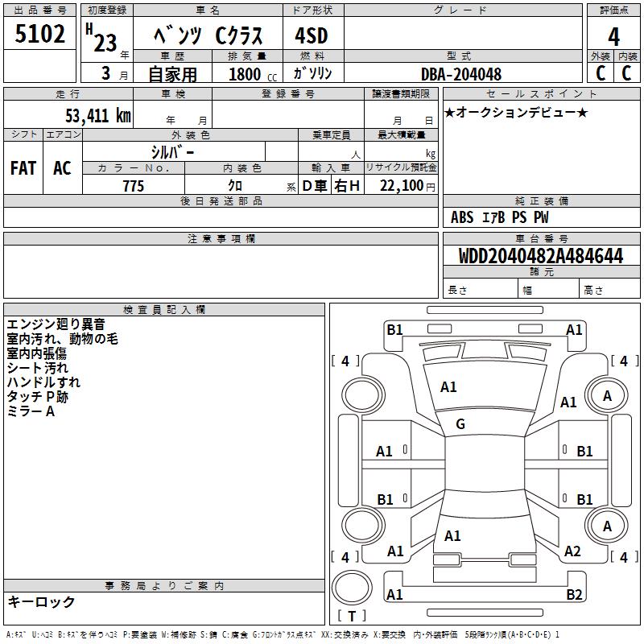The height and width of the screenshot is (644, 644).
Task: Click the damage code legend line
Action: tap(283, 634)
